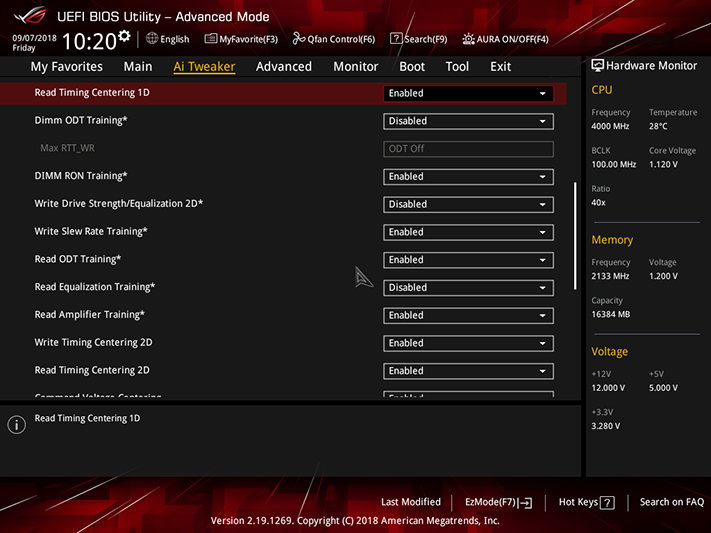Screen dimensions: 711x533
Task: Toggle AURA ON/OFF light icon
Action: click(x=468, y=39)
